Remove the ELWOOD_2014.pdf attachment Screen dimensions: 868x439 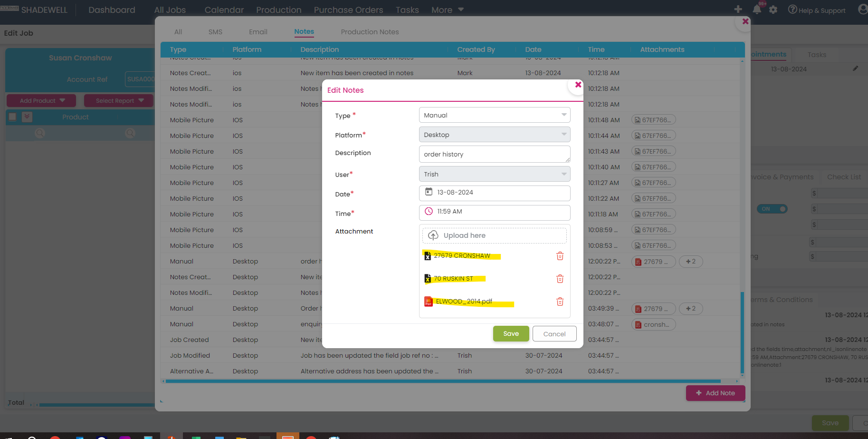tap(560, 302)
